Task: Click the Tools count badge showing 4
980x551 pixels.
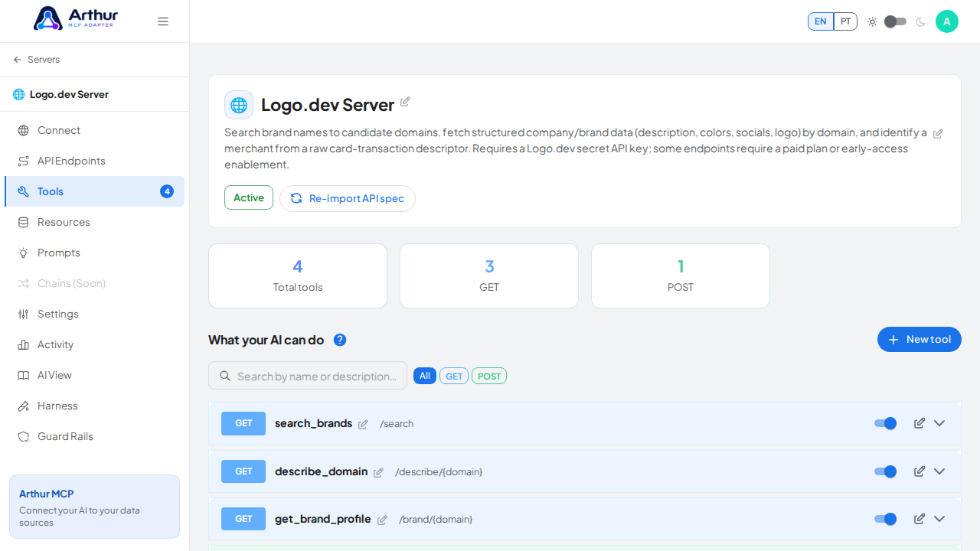Action: [x=167, y=191]
